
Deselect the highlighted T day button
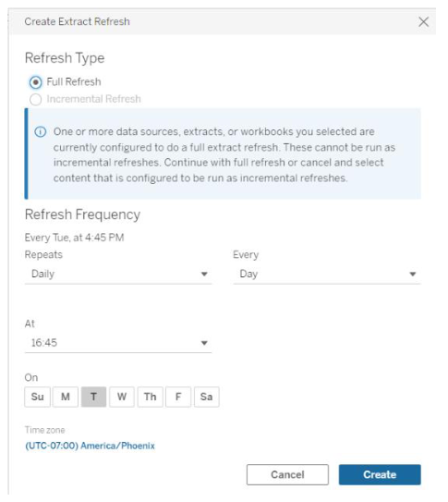point(93,397)
